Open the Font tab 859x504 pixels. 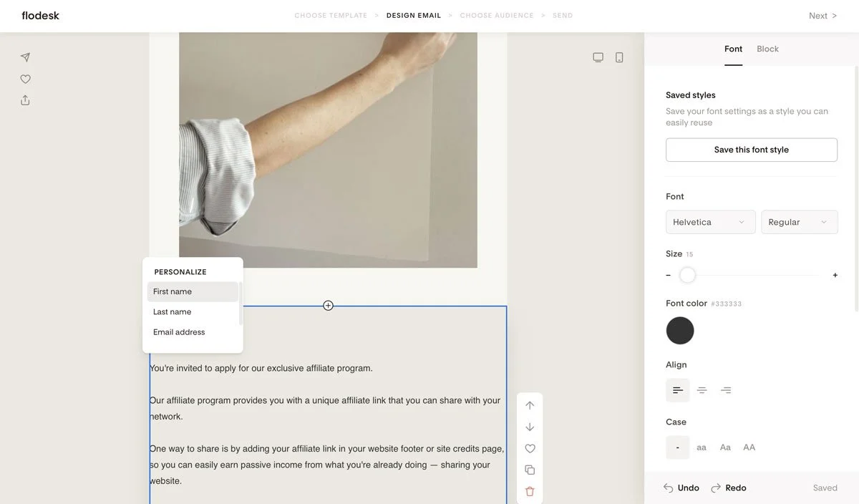pyautogui.click(x=733, y=49)
